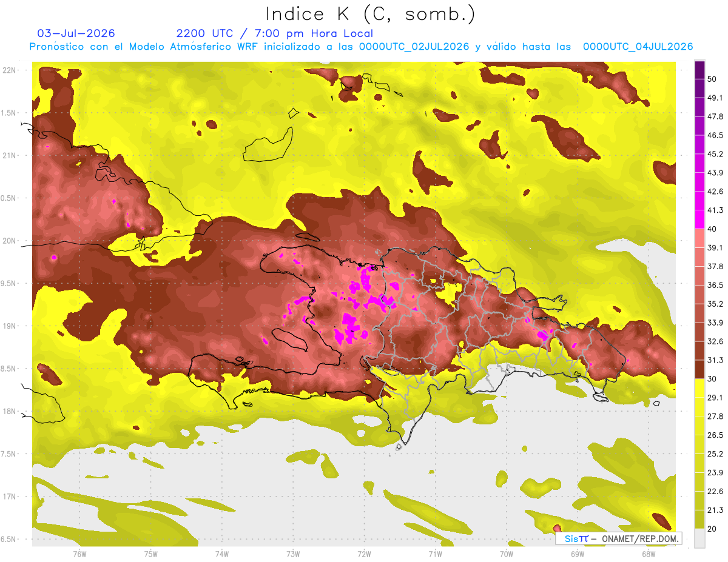This screenshot has height=562, width=728.
Task: Pick the dark brown band just above 30
Action: click(700, 369)
